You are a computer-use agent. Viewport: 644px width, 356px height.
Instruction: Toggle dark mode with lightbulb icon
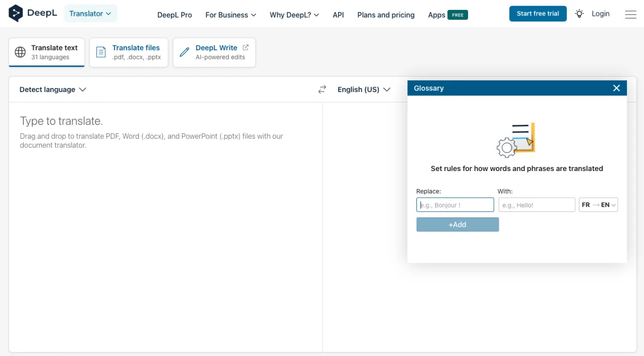(x=579, y=14)
